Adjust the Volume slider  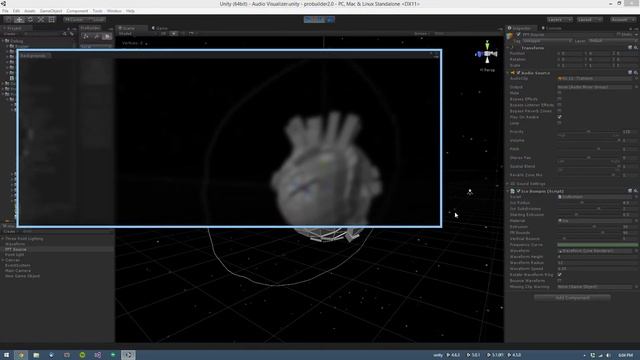(589, 140)
